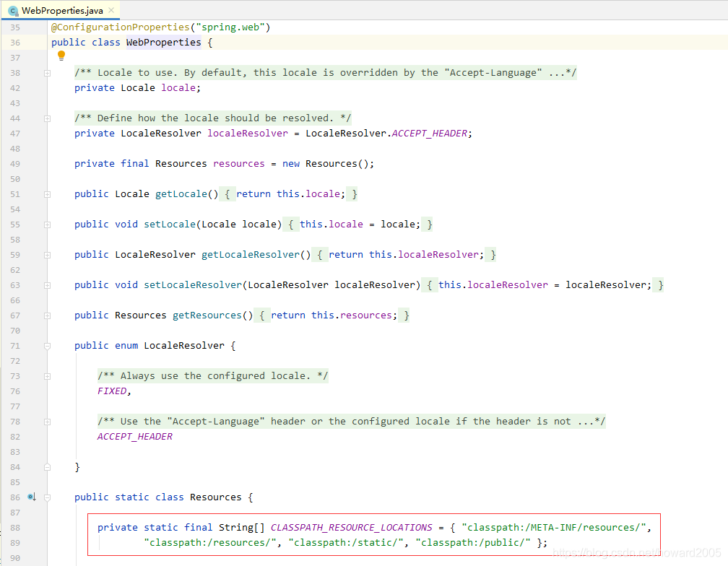Click line number 88 in the gutter

pyautogui.click(x=15, y=528)
